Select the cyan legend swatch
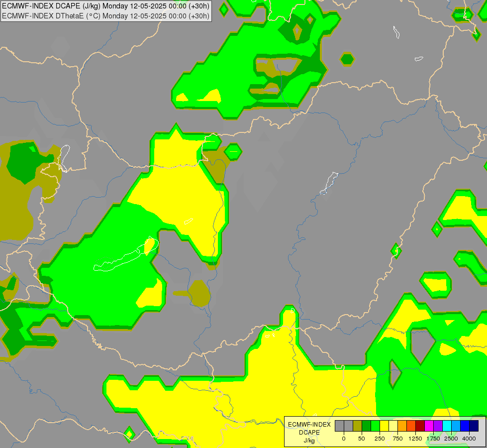Screen dimensions: 487x448 pos(447,426)
